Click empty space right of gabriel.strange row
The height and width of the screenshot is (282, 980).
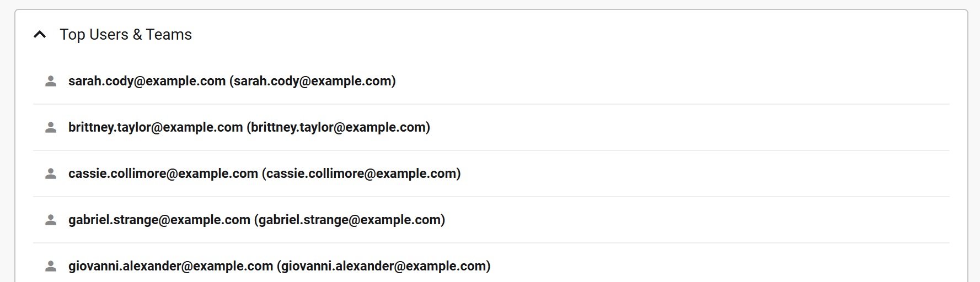tap(689, 220)
